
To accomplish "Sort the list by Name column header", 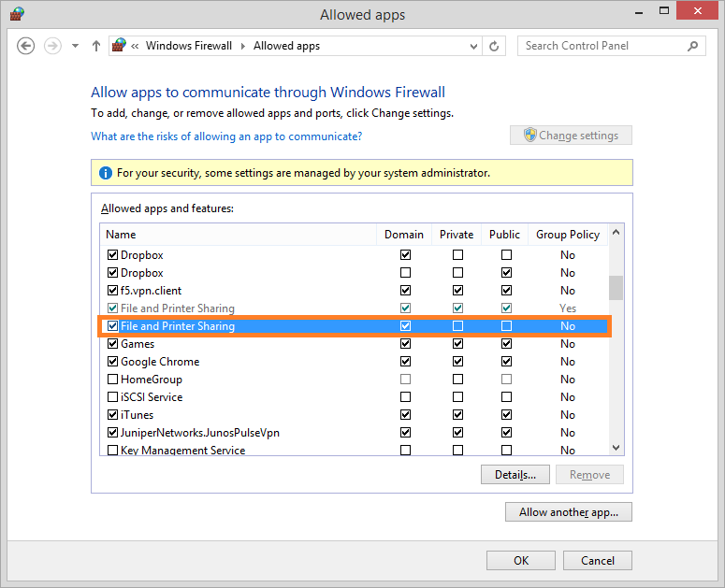I will coord(121,235).
